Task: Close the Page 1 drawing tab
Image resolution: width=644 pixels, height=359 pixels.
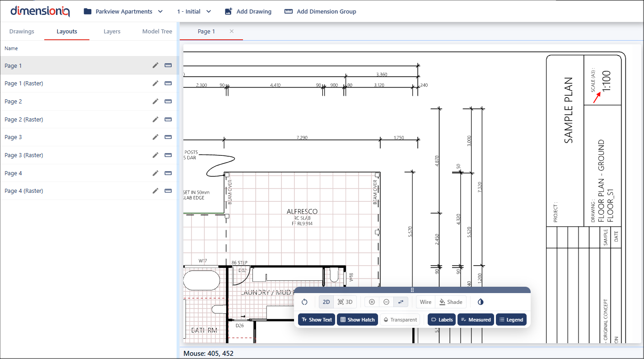Action: pyautogui.click(x=232, y=31)
